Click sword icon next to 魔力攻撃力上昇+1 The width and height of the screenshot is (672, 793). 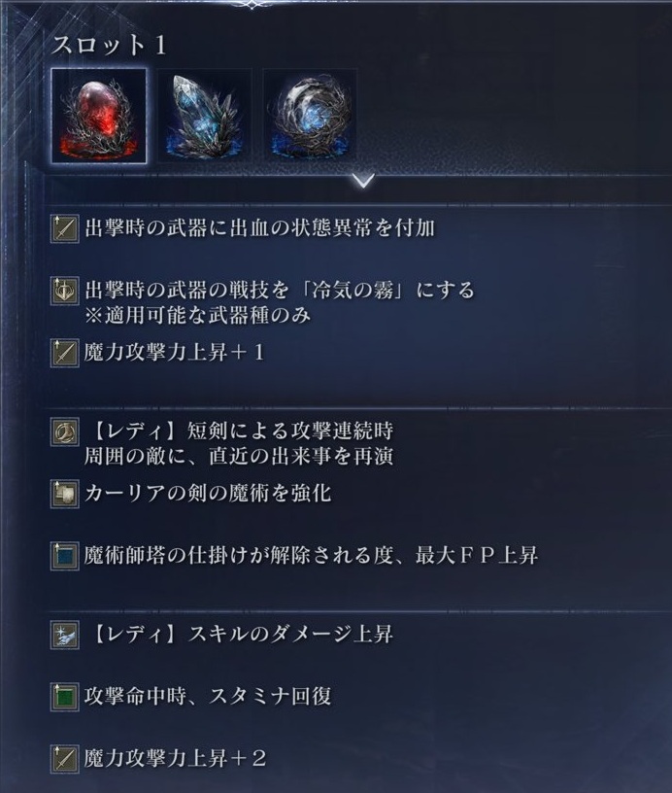(65, 353)
